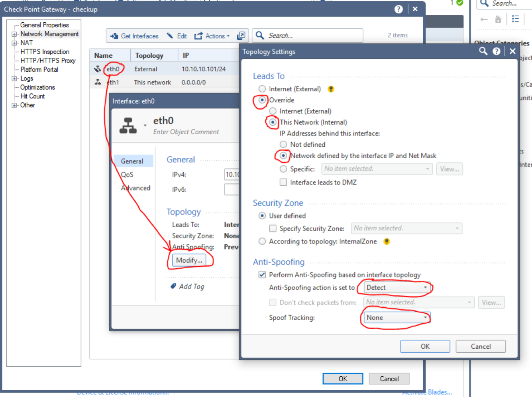Select This Network (Internal) radio button
532x397 pixels.
(x=273, y=122)
